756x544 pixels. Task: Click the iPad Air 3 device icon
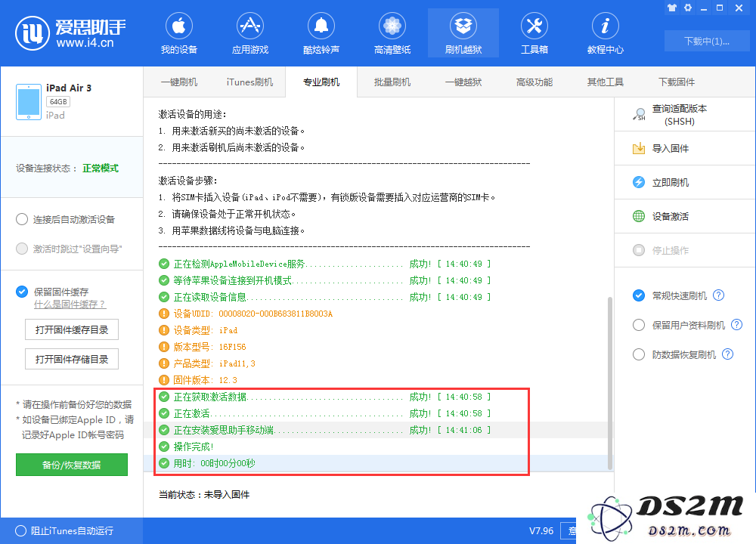[x=29, y=102]
